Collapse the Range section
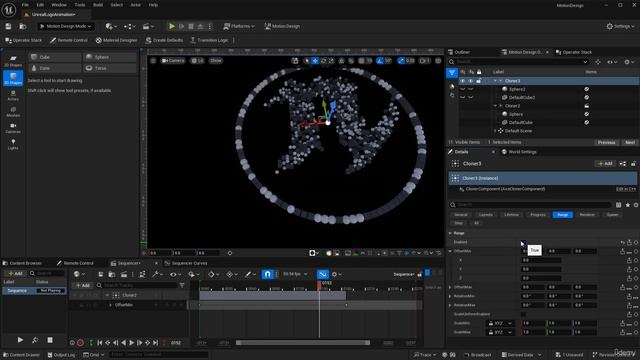 coord(450,233)
